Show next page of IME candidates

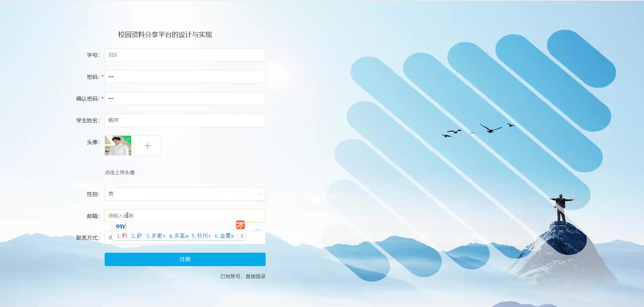[x=242, y=236]
